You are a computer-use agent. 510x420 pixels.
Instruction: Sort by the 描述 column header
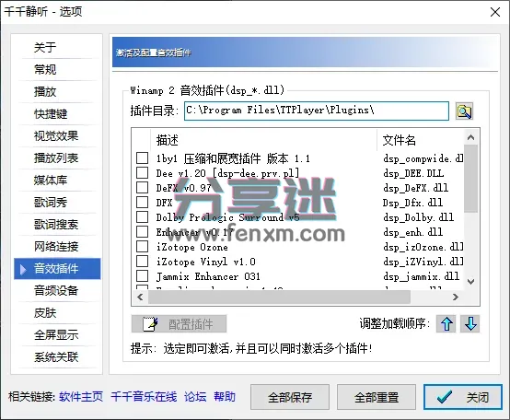264,140
